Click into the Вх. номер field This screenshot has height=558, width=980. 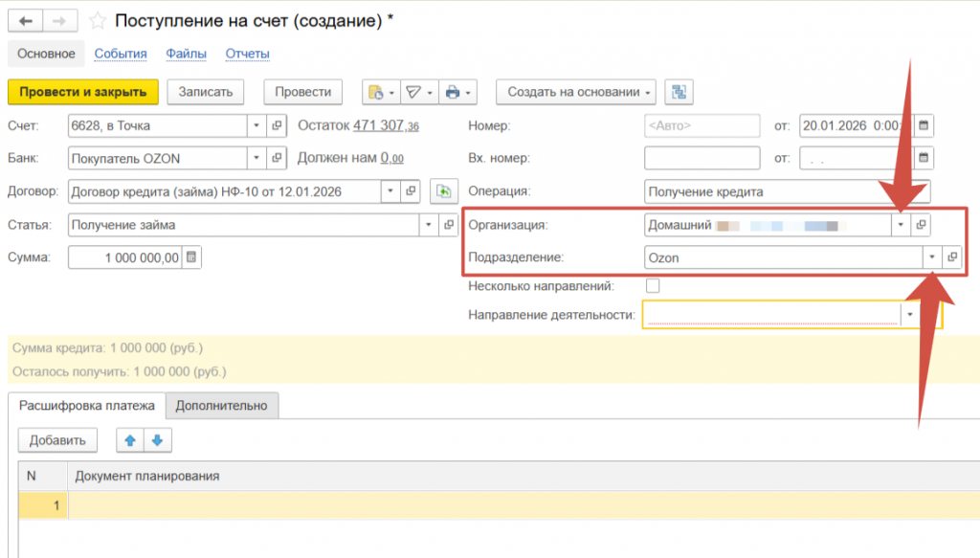(x=702, y=158)
